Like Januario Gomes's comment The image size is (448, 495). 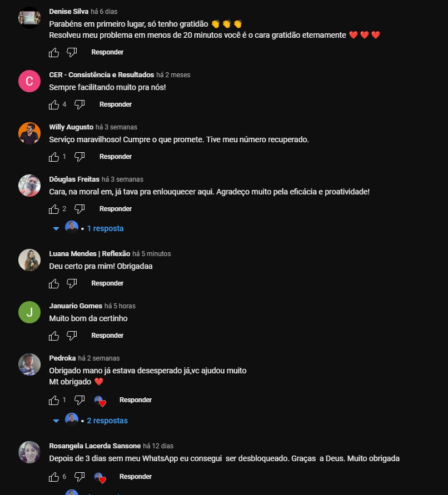click(x=54, y=336)
